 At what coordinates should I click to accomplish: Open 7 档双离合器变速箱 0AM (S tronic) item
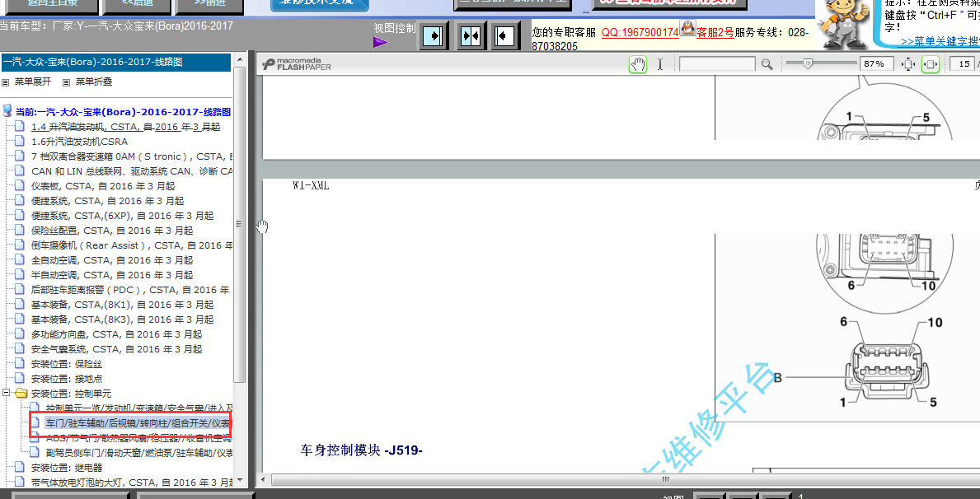pyautogui.click(x=132, y=156)
